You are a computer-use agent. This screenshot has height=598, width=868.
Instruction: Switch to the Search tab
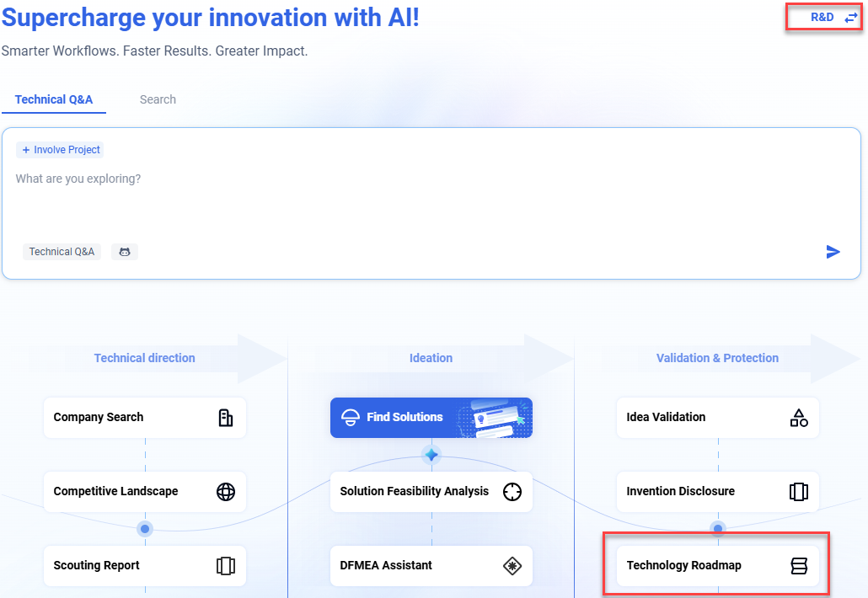click(x=158, y=99)
